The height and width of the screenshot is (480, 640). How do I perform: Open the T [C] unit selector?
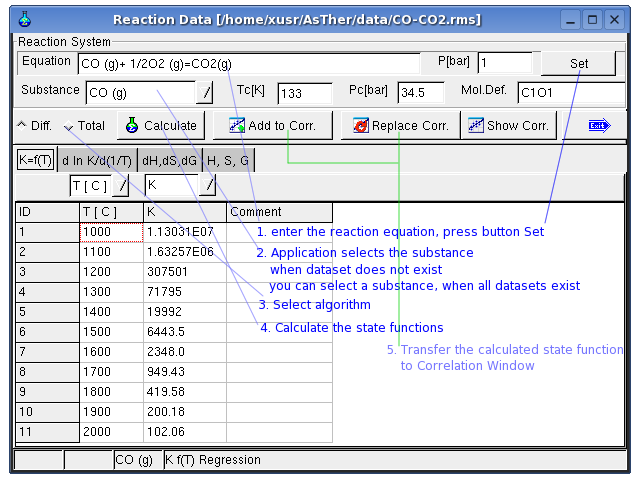pos(121,185)
